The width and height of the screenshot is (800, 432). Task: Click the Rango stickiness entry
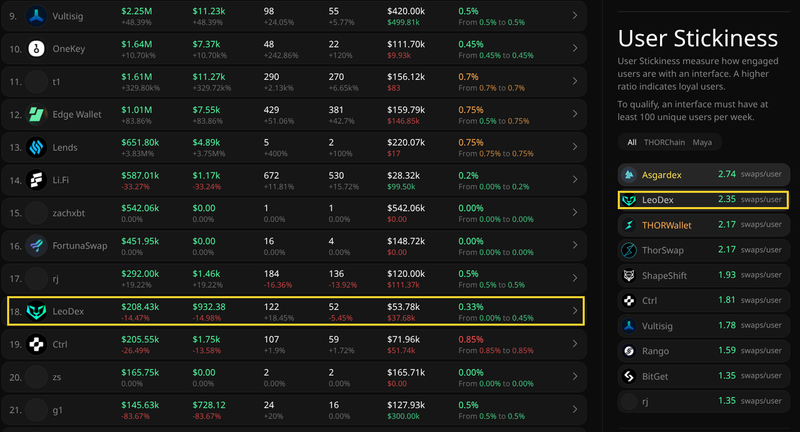[x=704, y=351]
